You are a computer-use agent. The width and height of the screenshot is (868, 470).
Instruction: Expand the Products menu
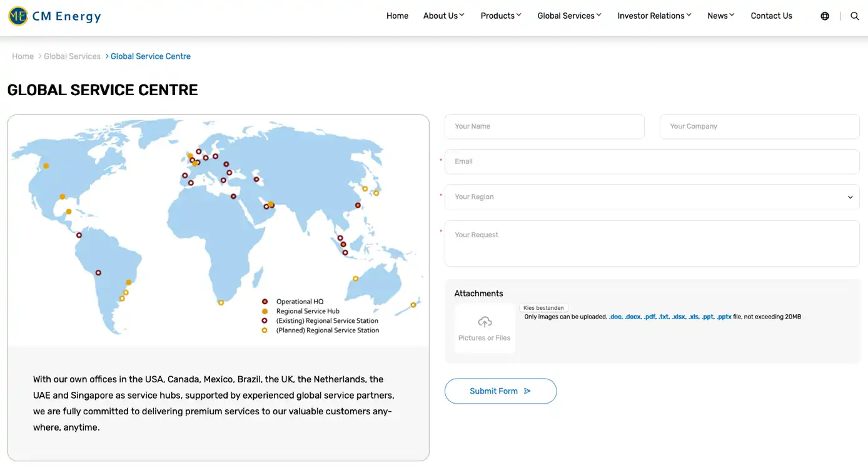500,16
